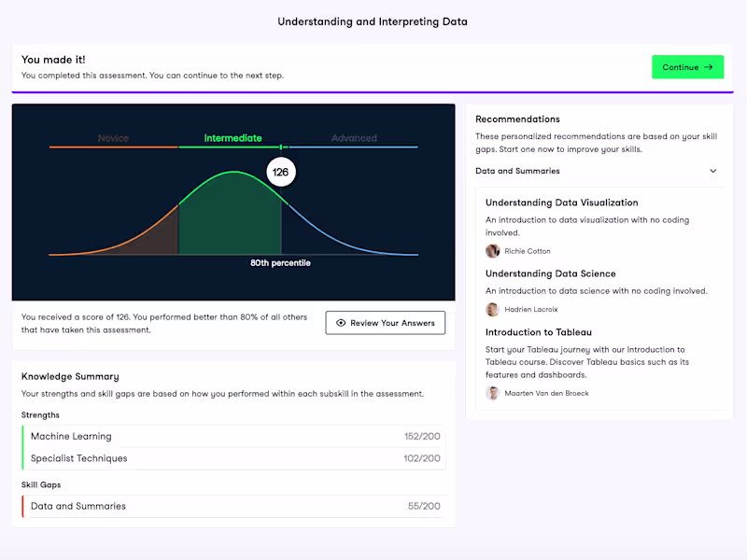
Task: Click the arrow icon on Continue button
Action: click(x=709, y=67)
